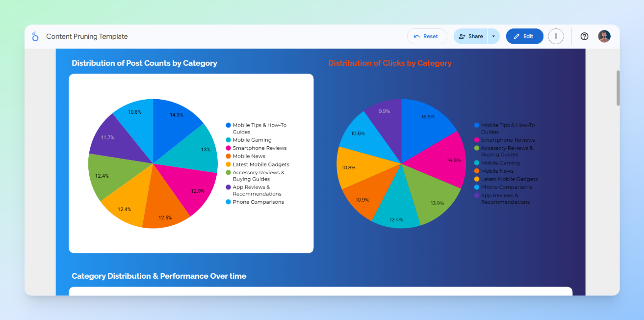The height and width of the screenshot is (320, 644).
Task: Click the person-add icon on Share button
Action: click(x=462, y=36)
